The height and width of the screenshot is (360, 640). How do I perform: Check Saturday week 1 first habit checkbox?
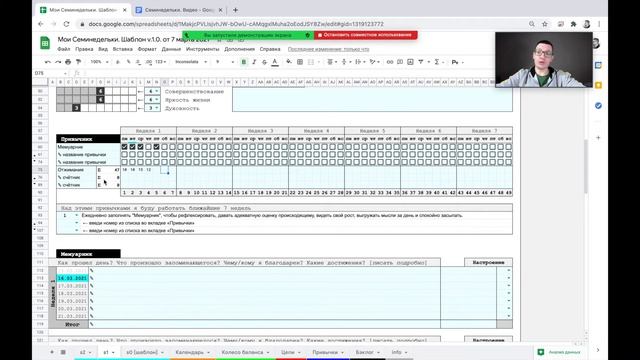tap(164, 147)
